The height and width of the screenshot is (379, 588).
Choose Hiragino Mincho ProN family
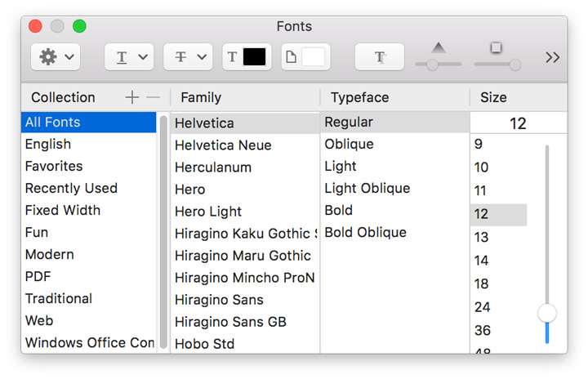[244, 278]
